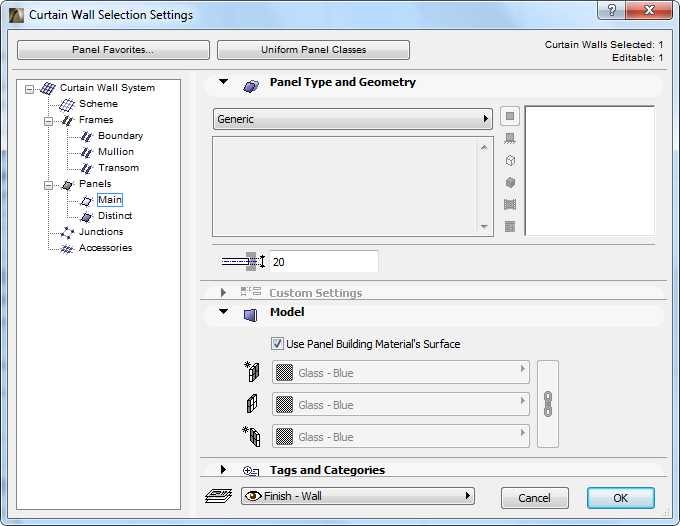The image size is (680, 526).
Task: Select Boundary frame in the tree
Action: coord(121,136)
